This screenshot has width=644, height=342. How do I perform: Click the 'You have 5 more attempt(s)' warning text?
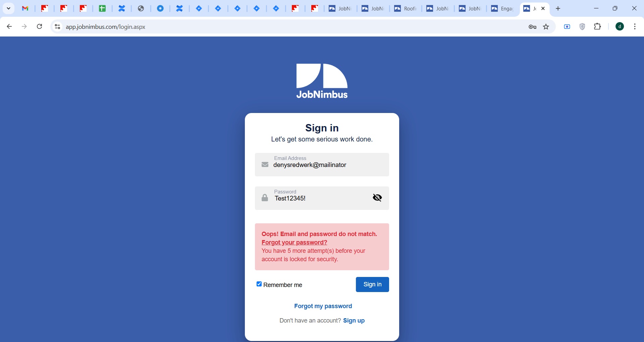(x=313, y=255)
